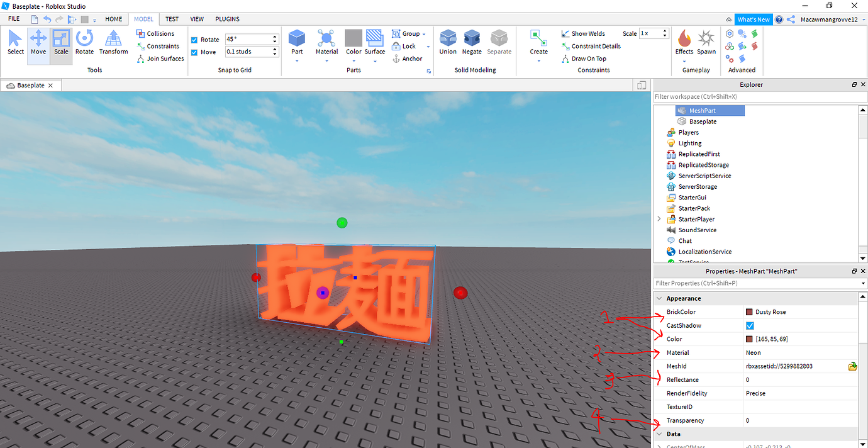Collapse the Appearance section in Properties

[x=659, y=298]
